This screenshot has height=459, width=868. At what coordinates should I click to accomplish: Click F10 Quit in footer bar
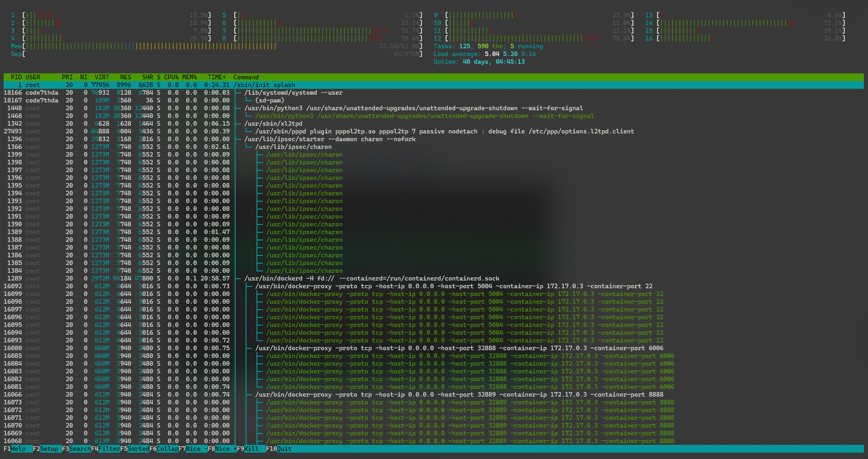click(x=279, y=449)
